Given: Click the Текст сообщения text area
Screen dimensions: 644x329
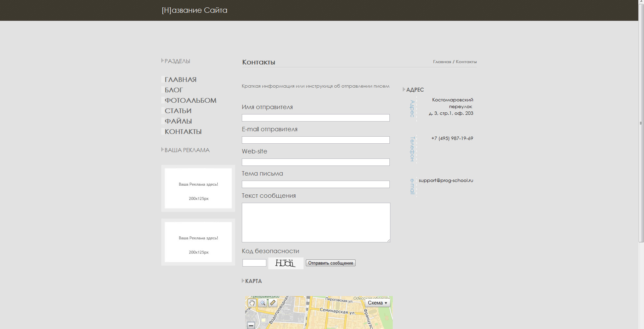Looking at the screenshot, I should click(316, 222).
